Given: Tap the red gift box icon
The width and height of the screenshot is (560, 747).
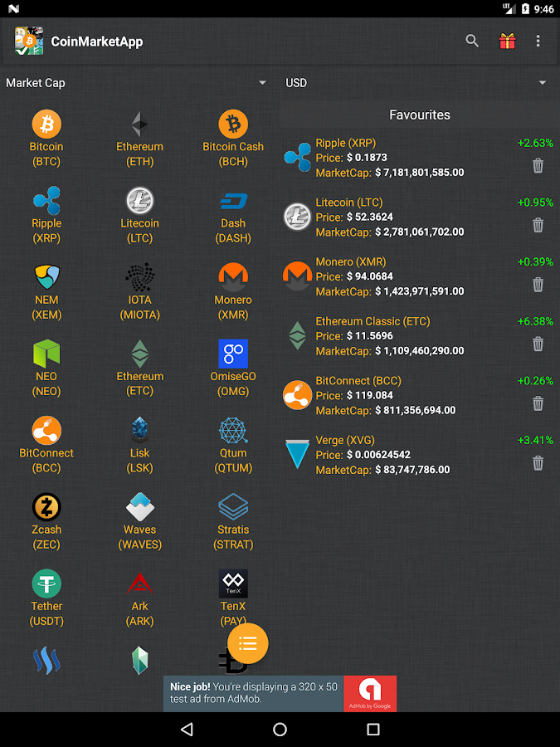Looking at the screenshot, I should coord(507,41).
